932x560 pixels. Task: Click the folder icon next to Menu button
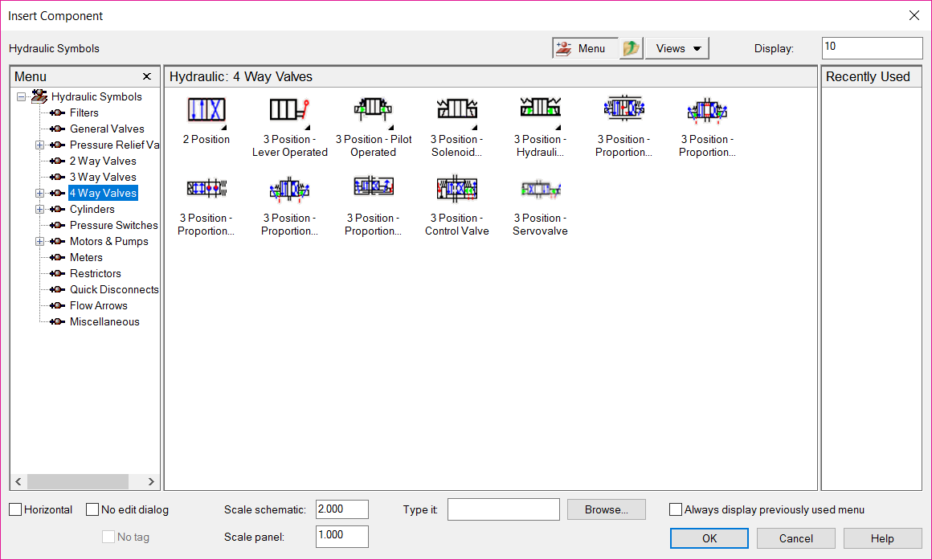coord(632,48)
